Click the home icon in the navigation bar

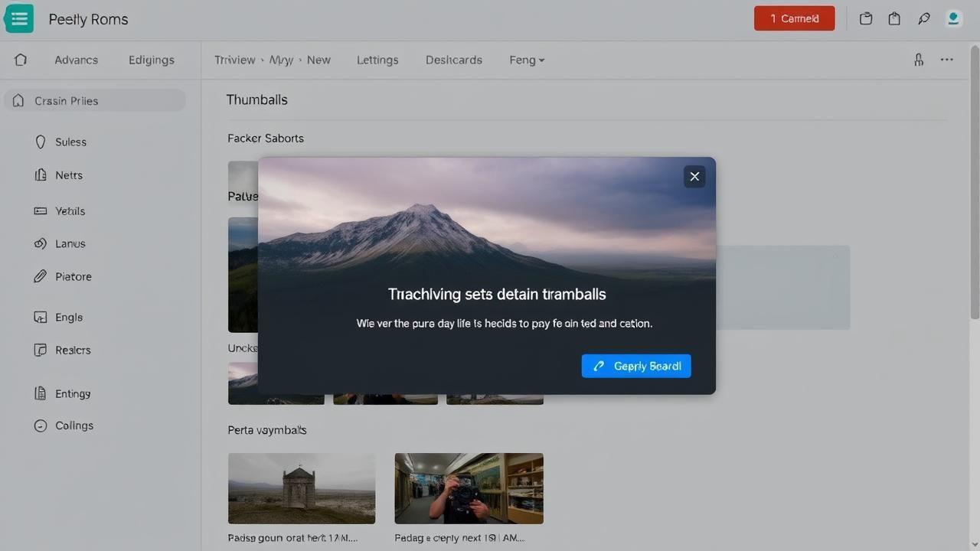pos(21,60)
